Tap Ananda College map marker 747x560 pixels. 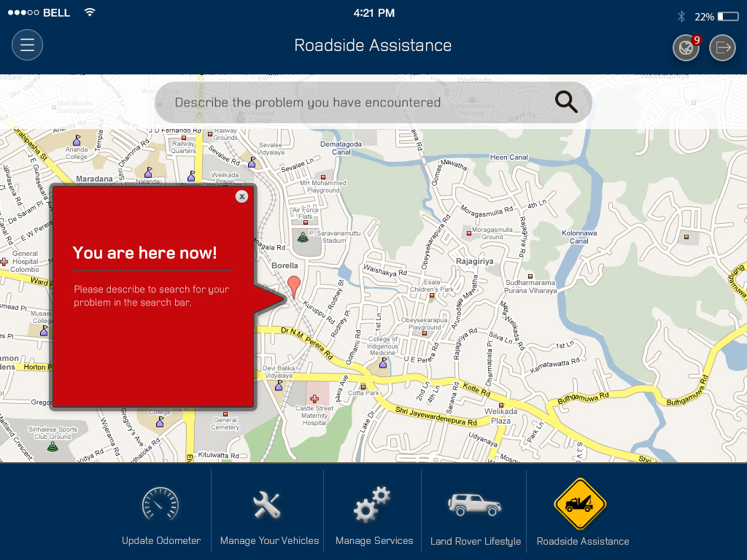77,141
